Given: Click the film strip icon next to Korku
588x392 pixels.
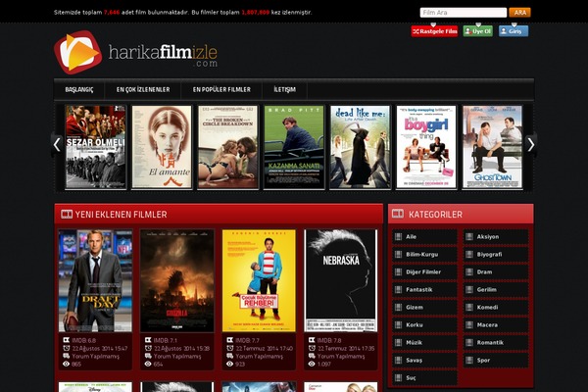Looking at the screenshot, I should tap(398, 324).
